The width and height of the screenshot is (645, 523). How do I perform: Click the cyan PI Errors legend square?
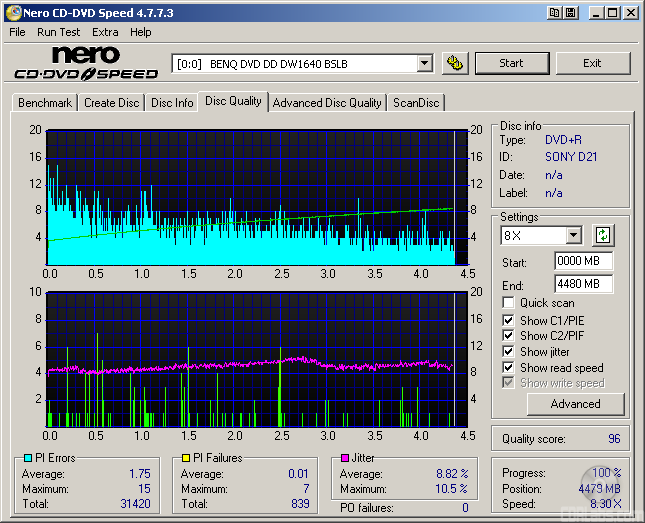coord(27,459)
